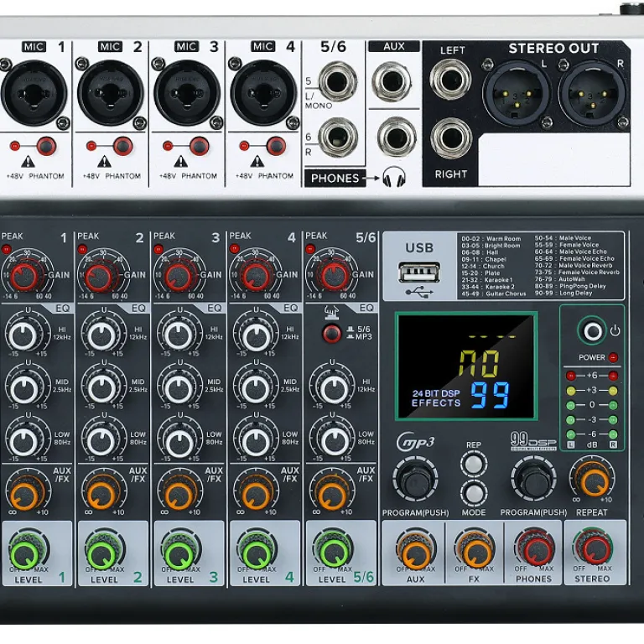Click the green LEVEL 2 knob

102,553
